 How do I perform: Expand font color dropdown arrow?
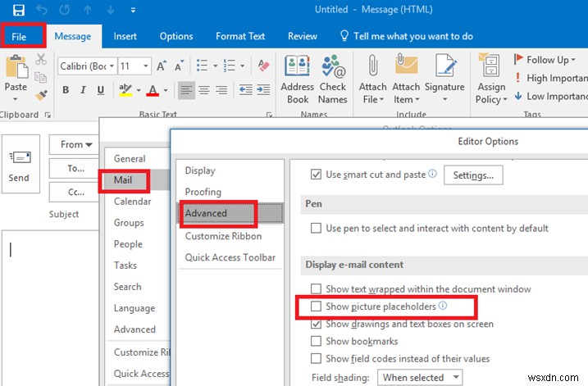[x=166, y=90]
